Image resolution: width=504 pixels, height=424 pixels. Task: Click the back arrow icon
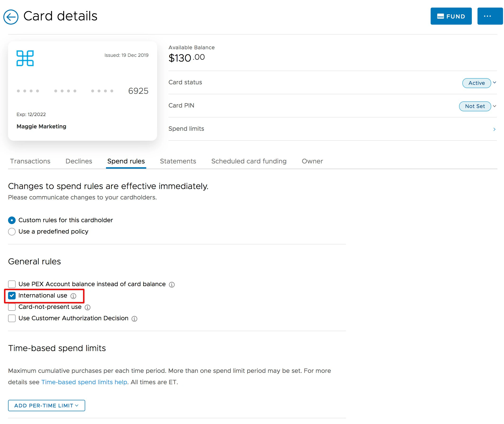coord(11,17)
